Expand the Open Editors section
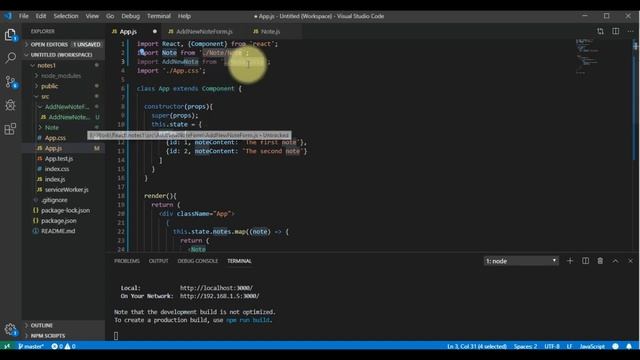640x360 pixels. 64,44
